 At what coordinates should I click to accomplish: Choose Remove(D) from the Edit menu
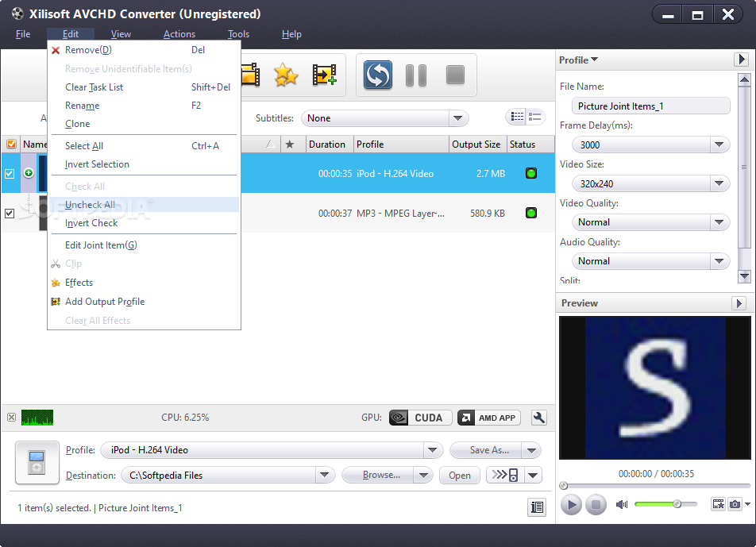click(145, 50)
